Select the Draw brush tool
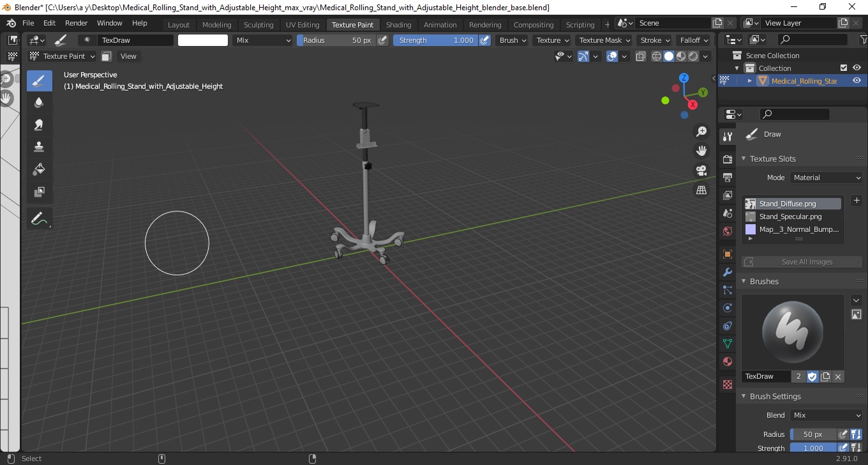This screenshot has height=465, width=868. [39, 80]
